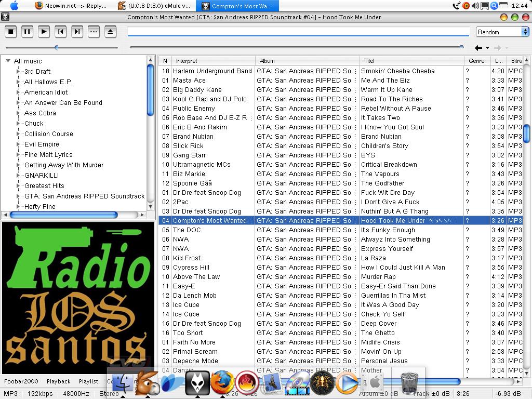Sort playlist by Titel column header
532x399 pixels.
pos(369,61)
